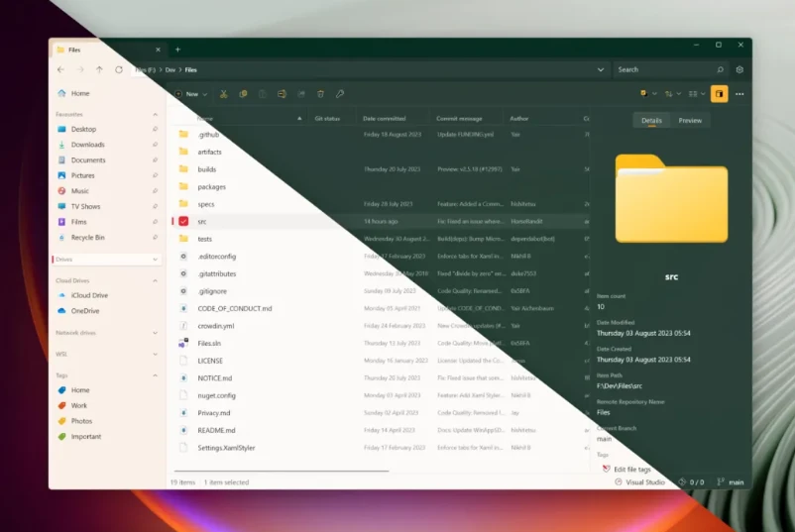
Task: Click the Delete trash icon in toolbar
Action: pos(320,94)
